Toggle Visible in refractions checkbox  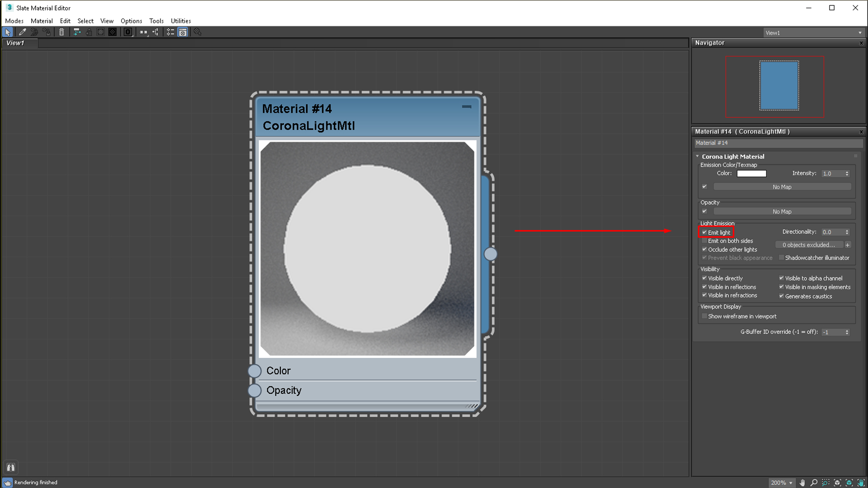[x=704, y=296]
